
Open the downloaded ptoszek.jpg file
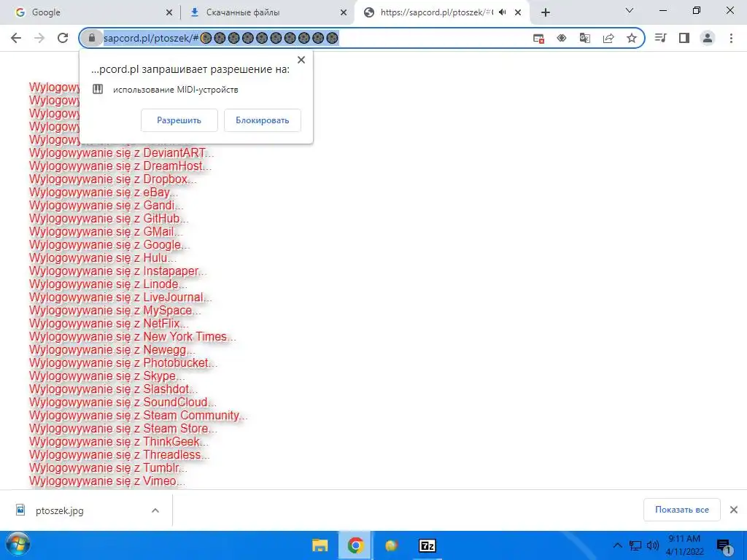pos(60,510)
